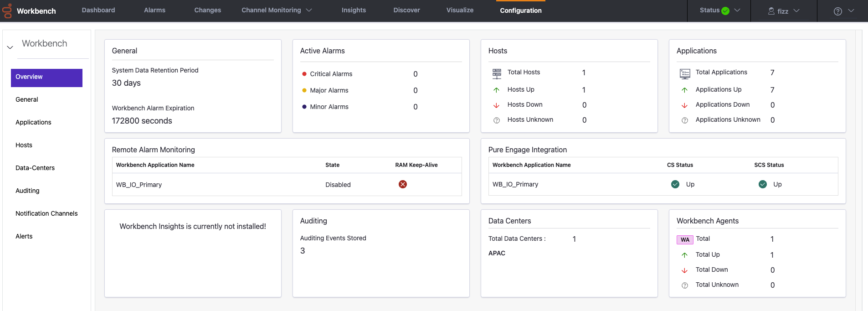Click the Hosts Down red arrow icon
Screen dimensions: 868x311
(x=497, y=105)
